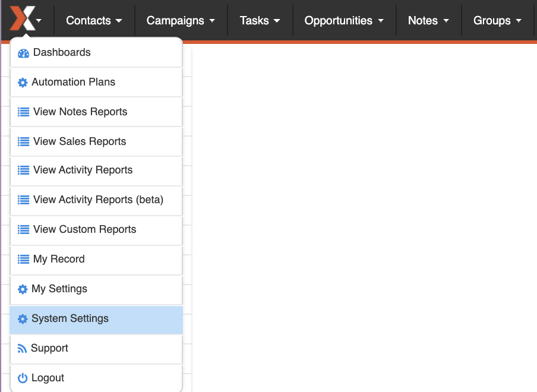Expand the Opportunities dropdown menu
This screenshot has width=537, height=392.
click(344, 21)
